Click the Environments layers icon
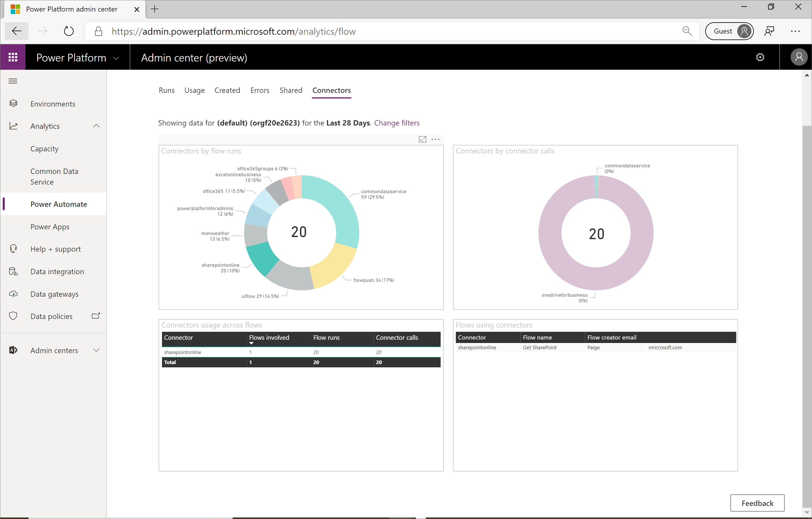This screenshot has width=812, height=519. (13, 104)
